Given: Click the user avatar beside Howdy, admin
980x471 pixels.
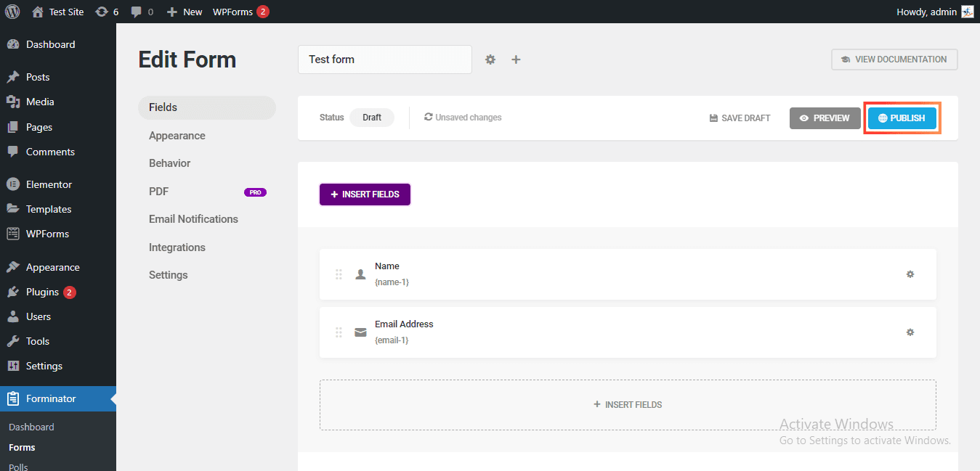Looking at the screenshot, I should (x=967, y=11).
